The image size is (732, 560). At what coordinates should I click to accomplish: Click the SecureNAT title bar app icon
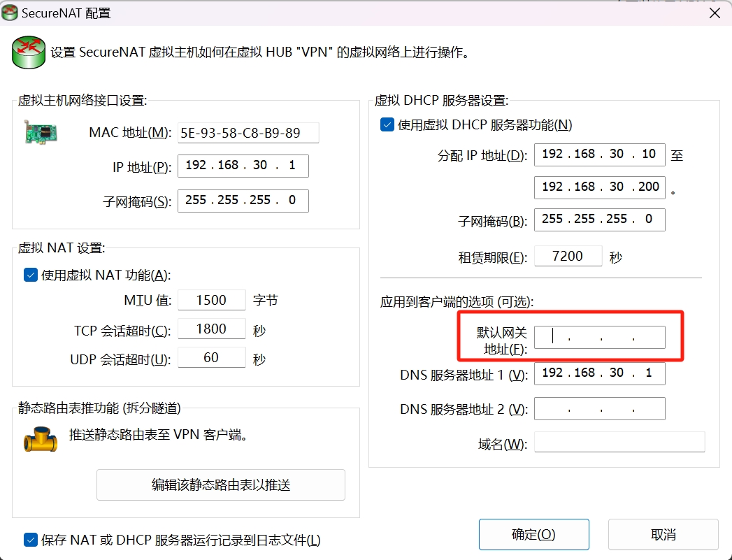click(10, 13)
